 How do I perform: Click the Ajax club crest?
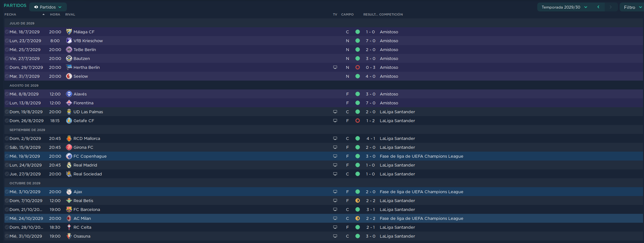69,192
